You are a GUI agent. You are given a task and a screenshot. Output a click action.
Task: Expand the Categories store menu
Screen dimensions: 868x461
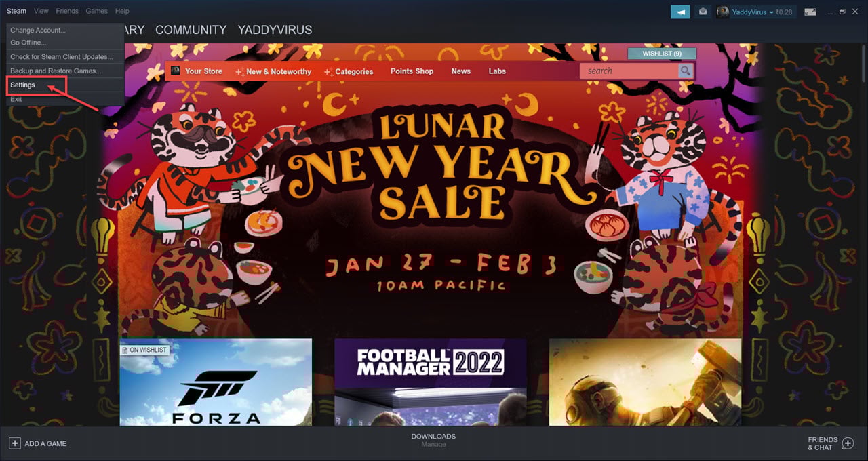349,71
